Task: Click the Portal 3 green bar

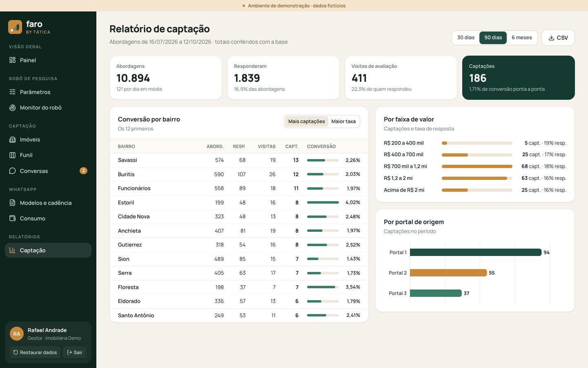Action: coord(436,293)
